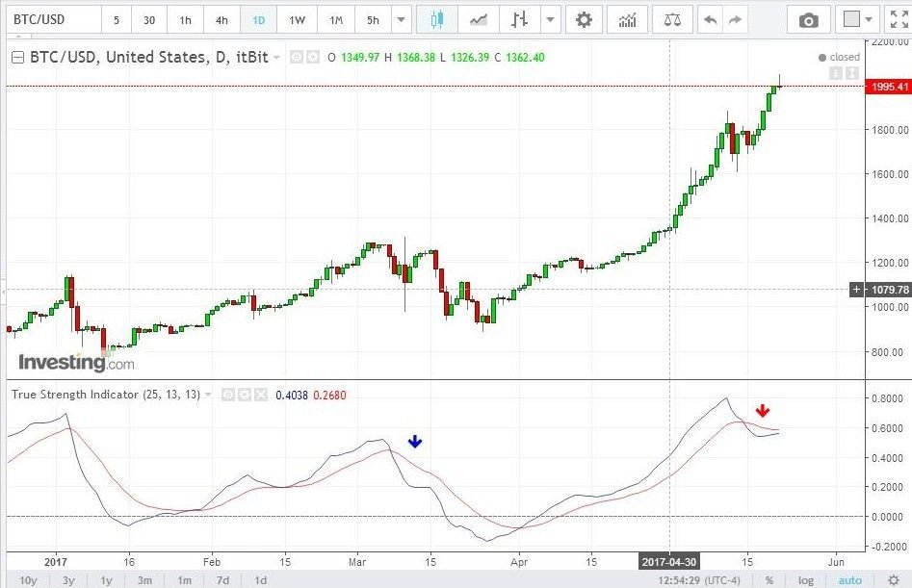Click the redo arrow

(x=735, y=20)
